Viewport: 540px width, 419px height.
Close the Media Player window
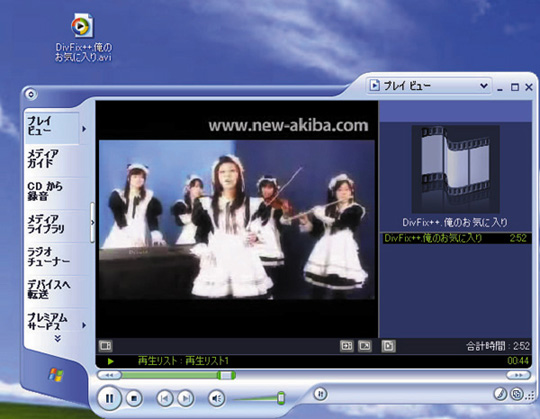529,87
